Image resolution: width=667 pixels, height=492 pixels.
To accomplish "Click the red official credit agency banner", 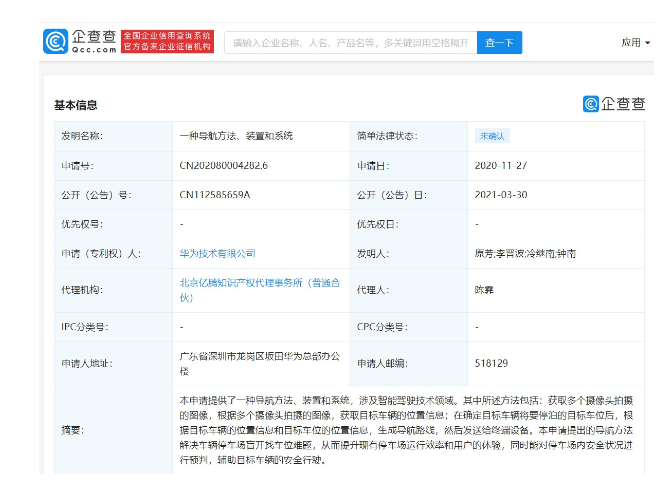I will pos(167,41).
